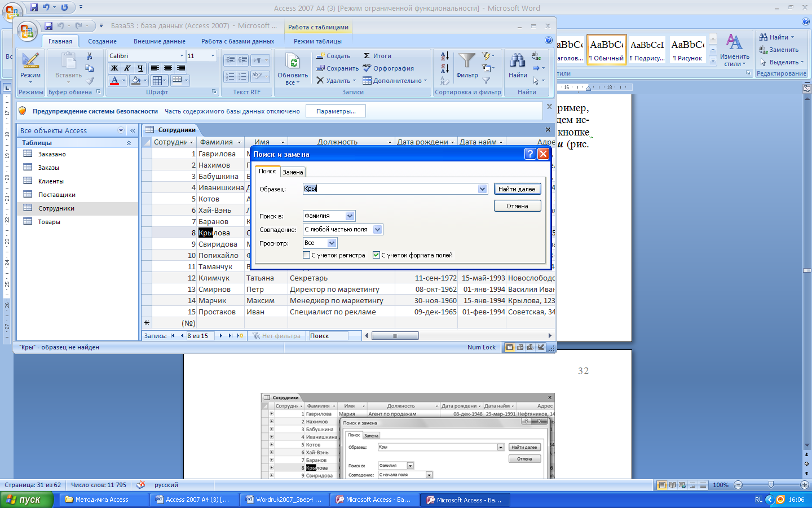Click Replace ab-ac icon in Access ribbon
The image size is (812, 508).
(x=536, y=56)
